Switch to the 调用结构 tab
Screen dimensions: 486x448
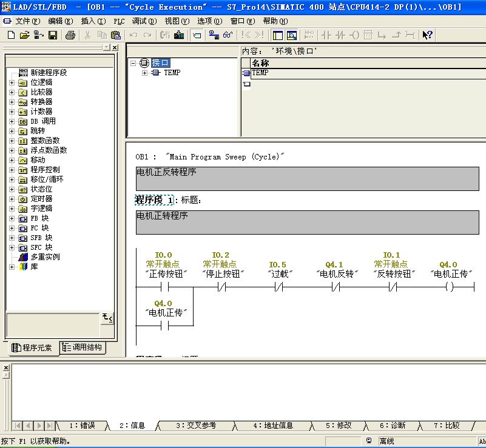pyautogui.click(x=83, y=347)
